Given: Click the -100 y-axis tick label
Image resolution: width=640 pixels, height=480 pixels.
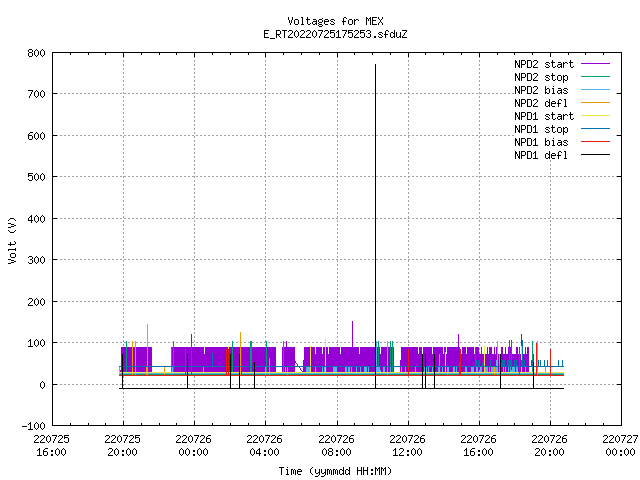Looking at the screenshot, I should coord(33,426).
